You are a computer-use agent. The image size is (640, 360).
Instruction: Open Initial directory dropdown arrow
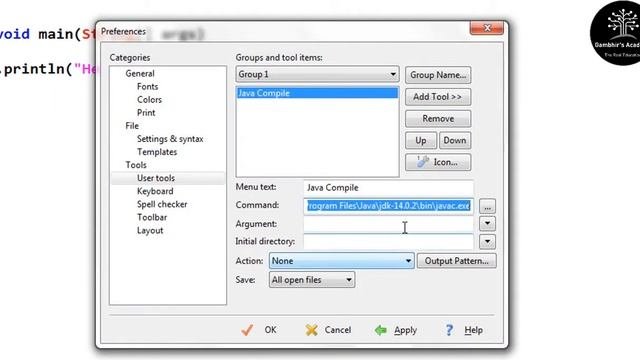pyautogui.click(x=487, y=242)
